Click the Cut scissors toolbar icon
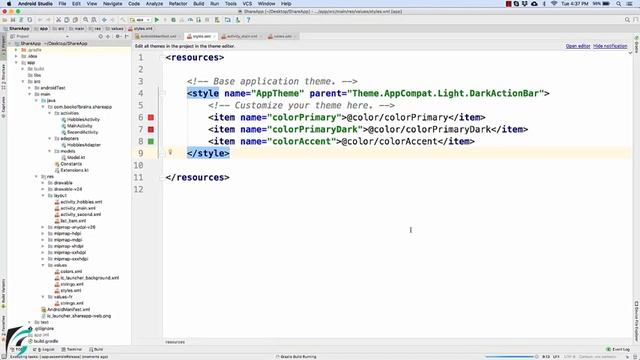This screenshot has height=360, width=640. [x=58, y=20]
